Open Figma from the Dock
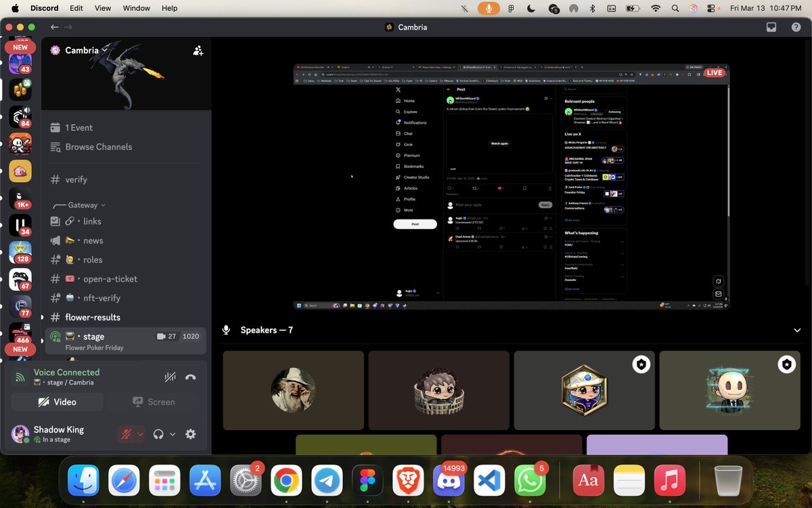Image resolution: width=812 pixels, height=508 pixels. [367, 481]
